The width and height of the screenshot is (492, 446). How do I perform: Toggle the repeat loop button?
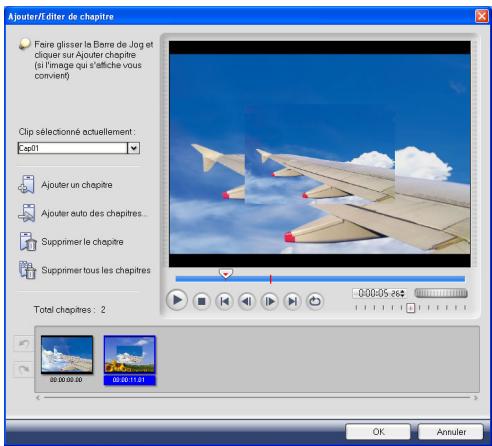(315, 301)
